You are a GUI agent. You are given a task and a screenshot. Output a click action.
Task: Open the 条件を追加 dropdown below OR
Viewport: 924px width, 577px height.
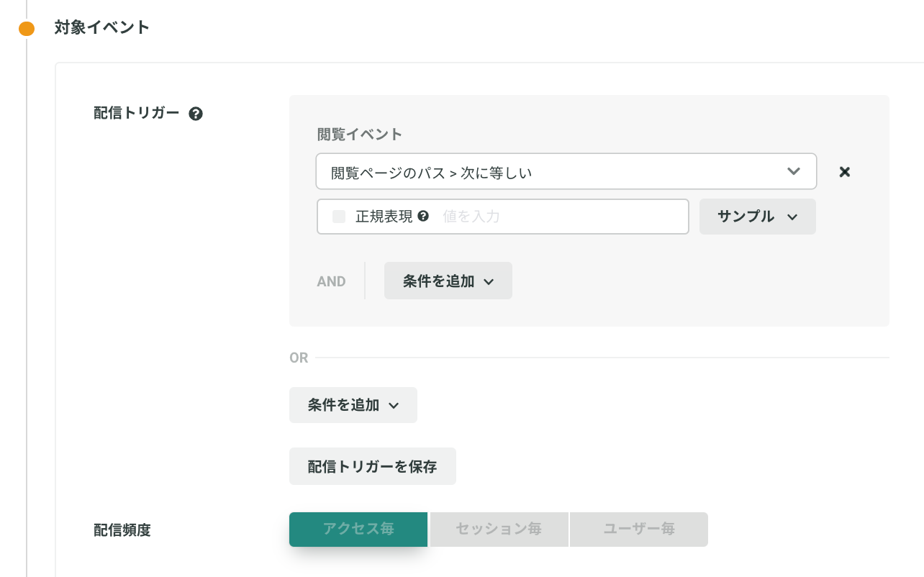(353, 405)
